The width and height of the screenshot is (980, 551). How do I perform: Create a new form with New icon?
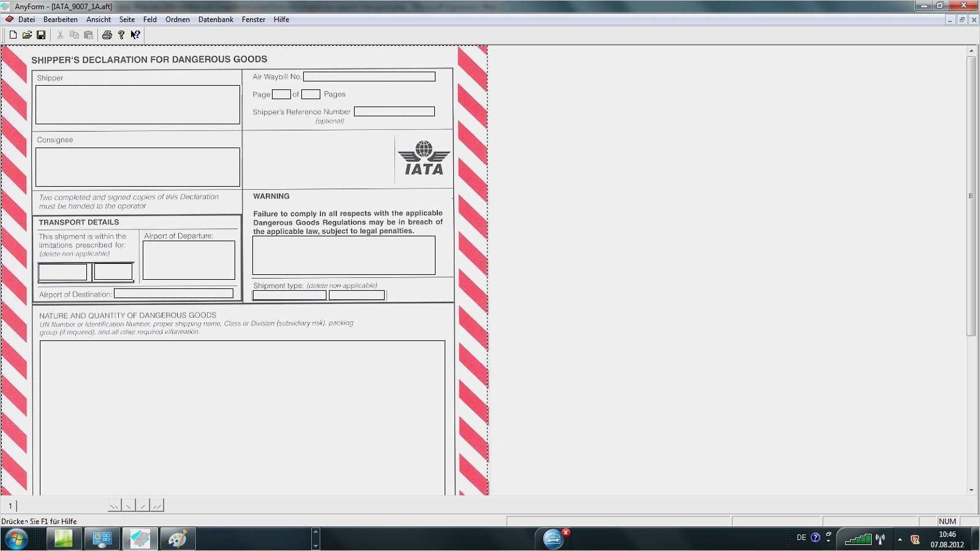(13, 35)
